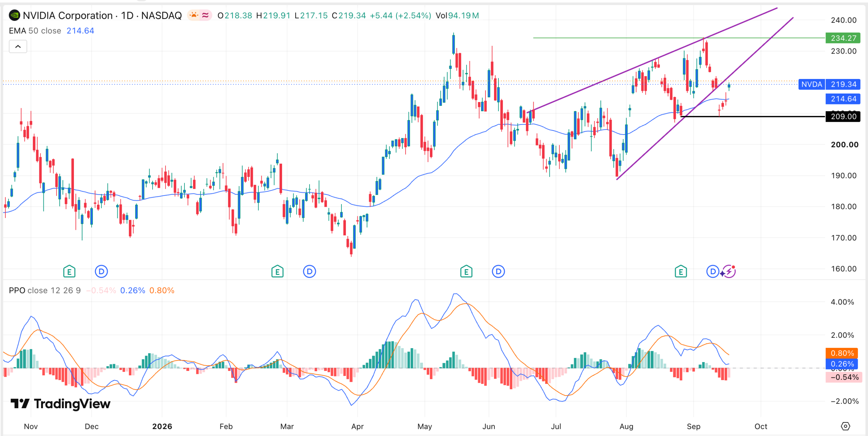Click the Sep label on time axis
This screenshot has width=868, height=436.
click(x=693, y=427)
